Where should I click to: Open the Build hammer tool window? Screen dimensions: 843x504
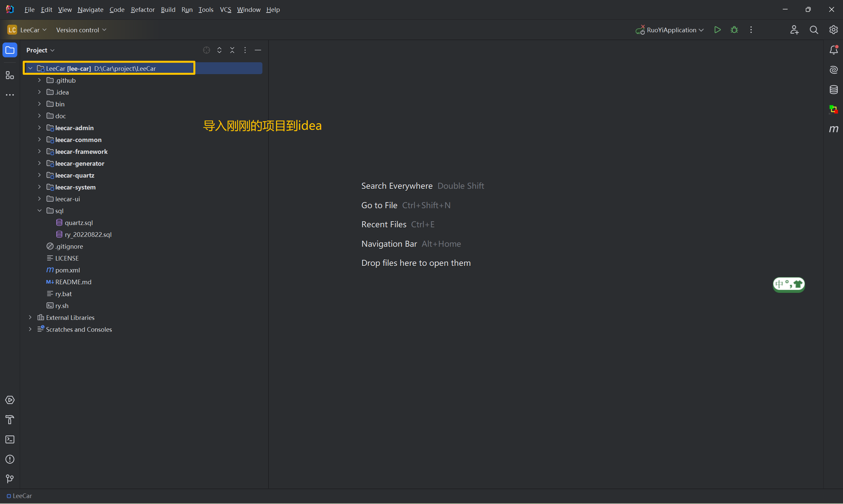10,420
